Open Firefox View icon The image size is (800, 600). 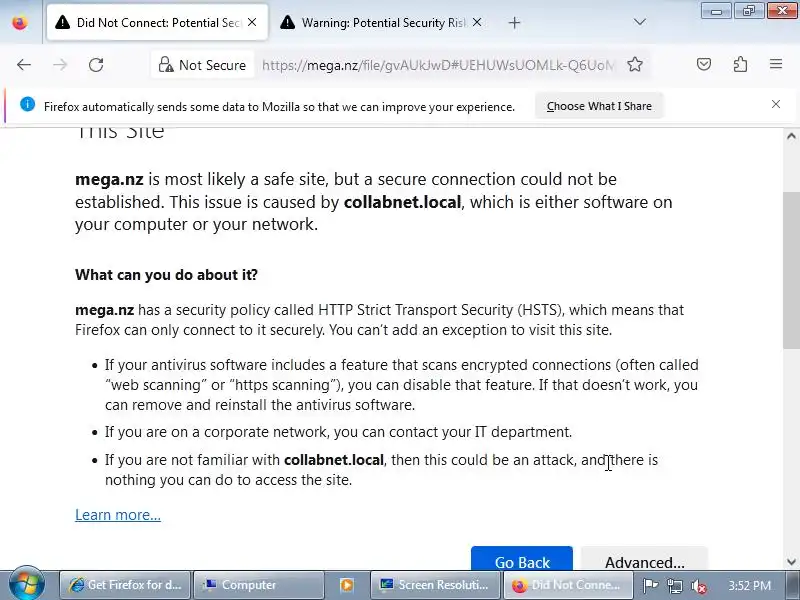pos(20,22)
